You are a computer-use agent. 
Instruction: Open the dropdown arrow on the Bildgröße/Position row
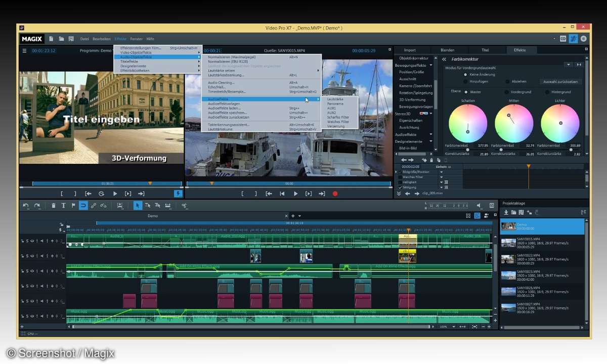tap(441, 172)
